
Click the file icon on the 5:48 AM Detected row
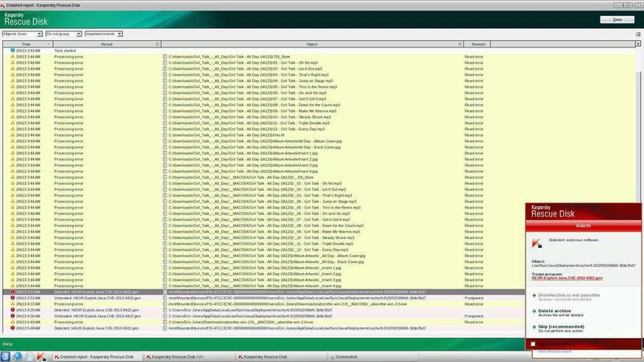point(165,328)
